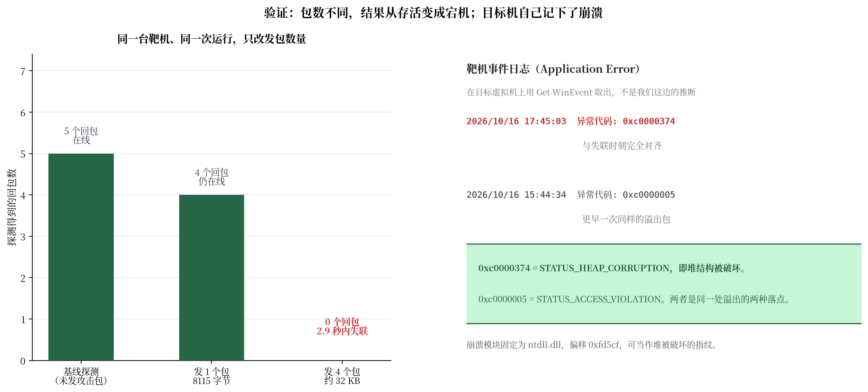The width and height of the screenshot is (868, 392).
Task: Click the y-axis tick value 3
Action: pos(23,237)
